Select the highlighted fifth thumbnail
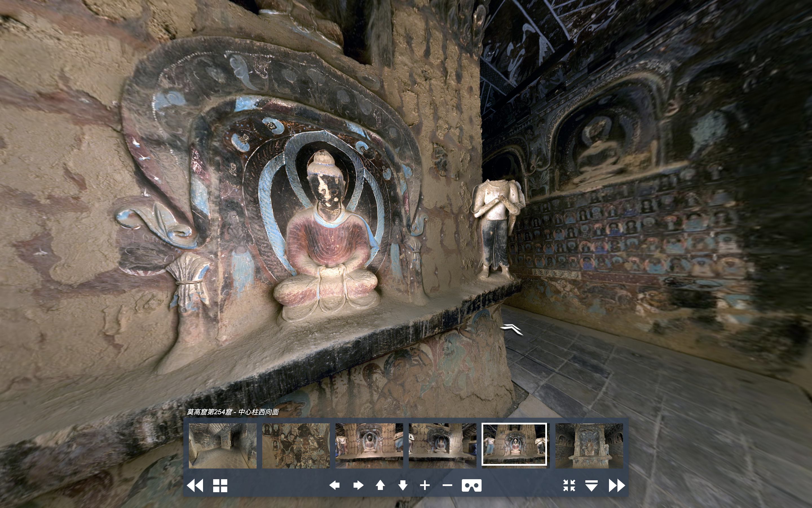The width and height of the screenshot is (812, 508). point(514,444)
